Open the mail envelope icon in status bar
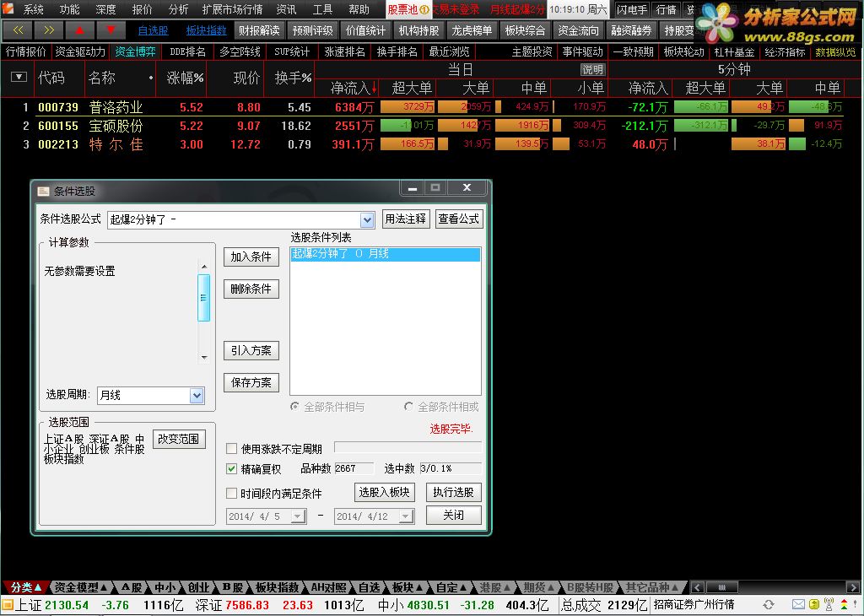The width and height of the screenshot is (864, 616). click(x=798, y=605)
